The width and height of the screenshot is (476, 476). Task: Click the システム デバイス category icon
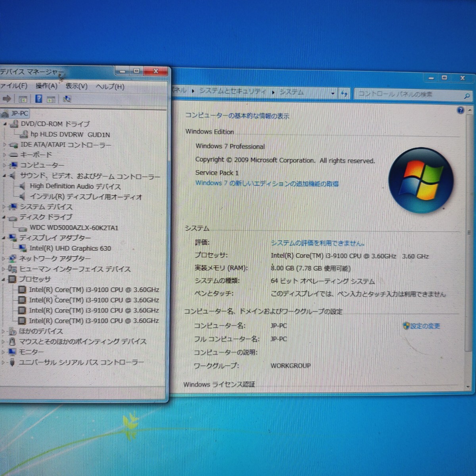pyautogui.click(x=13, y=207)
